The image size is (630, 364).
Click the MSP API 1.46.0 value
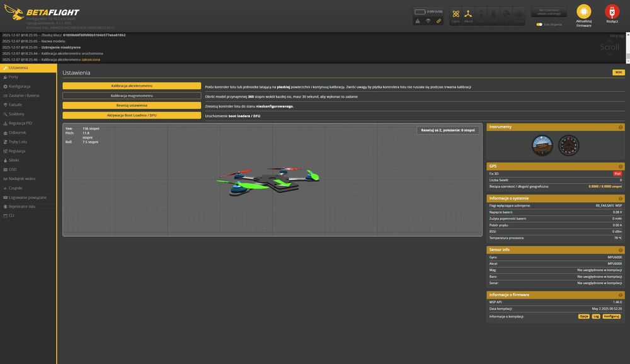click(x=617, y=302)
